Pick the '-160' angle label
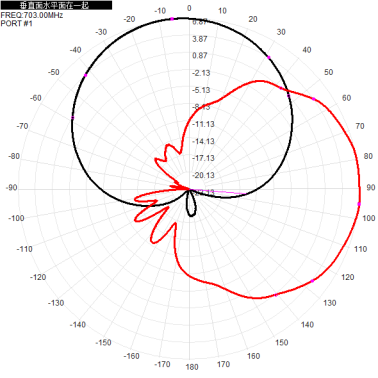This screenshot has height=378, width=378. (131, 356)
